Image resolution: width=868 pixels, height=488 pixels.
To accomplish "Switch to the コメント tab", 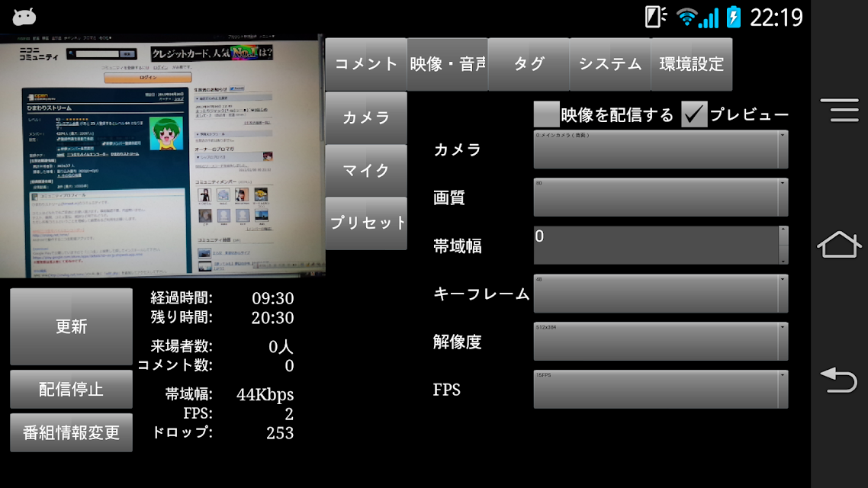I will click(x=366, y=64).
